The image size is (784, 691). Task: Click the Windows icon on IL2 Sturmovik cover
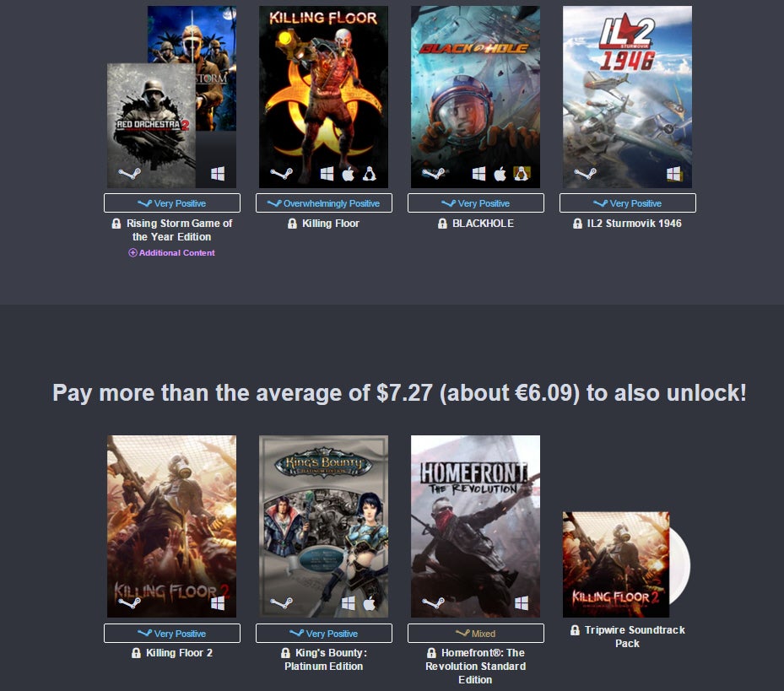673,174
